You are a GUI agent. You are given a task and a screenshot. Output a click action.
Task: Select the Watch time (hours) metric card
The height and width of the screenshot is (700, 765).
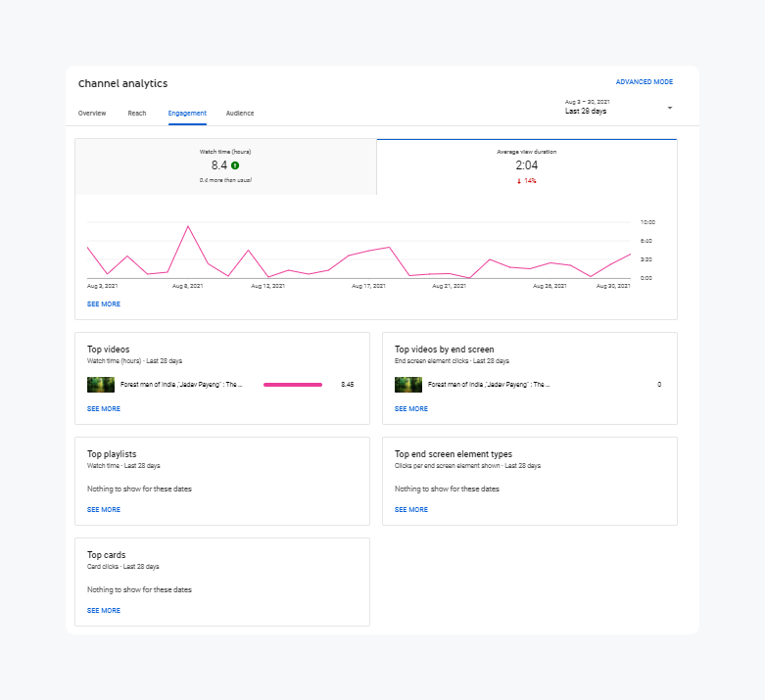click(x=225, y=166)
